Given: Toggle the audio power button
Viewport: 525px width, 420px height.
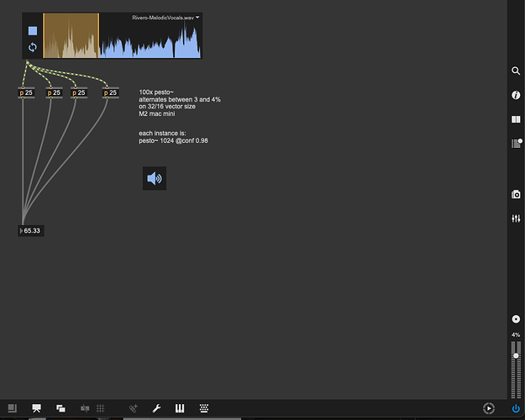Looking at the screenshot, I should click(x=516, y=408).
